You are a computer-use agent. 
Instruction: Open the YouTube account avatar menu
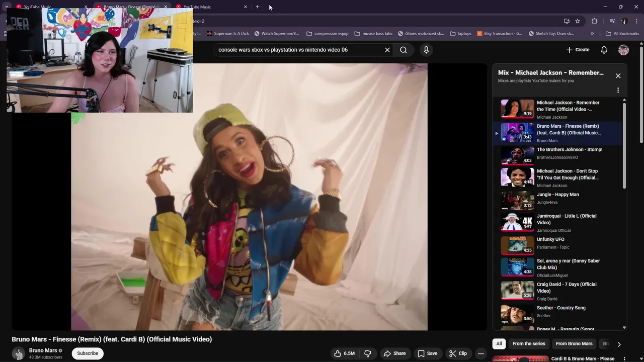623,50
